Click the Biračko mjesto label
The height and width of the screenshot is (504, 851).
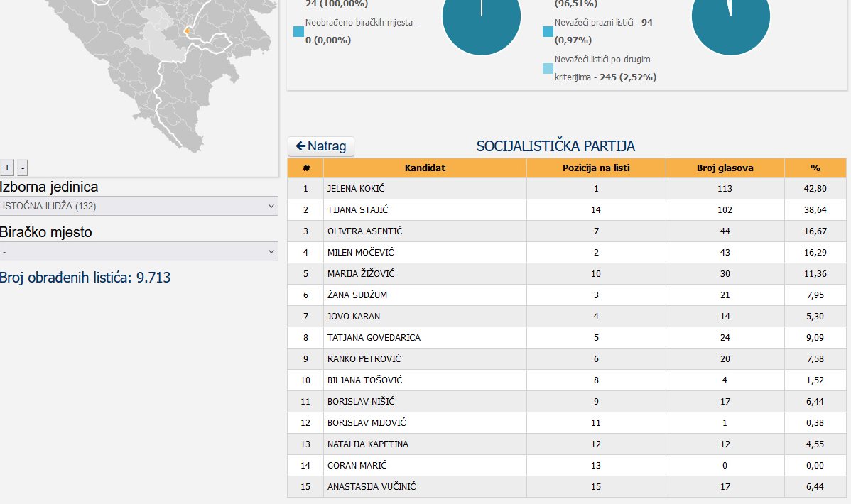46,232
